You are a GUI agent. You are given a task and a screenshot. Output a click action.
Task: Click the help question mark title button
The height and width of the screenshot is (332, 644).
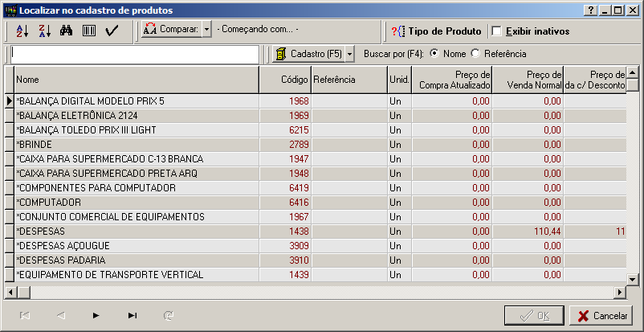(x=591, y=10)
